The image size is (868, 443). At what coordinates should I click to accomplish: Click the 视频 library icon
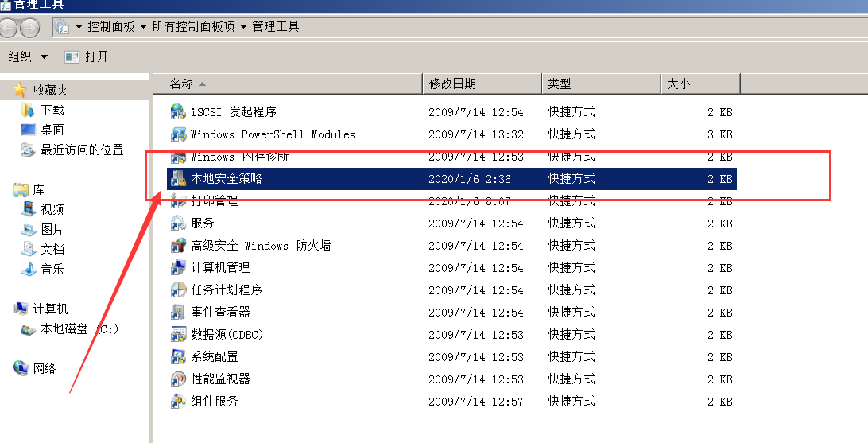pyautogui.click(x=29, y=209)
